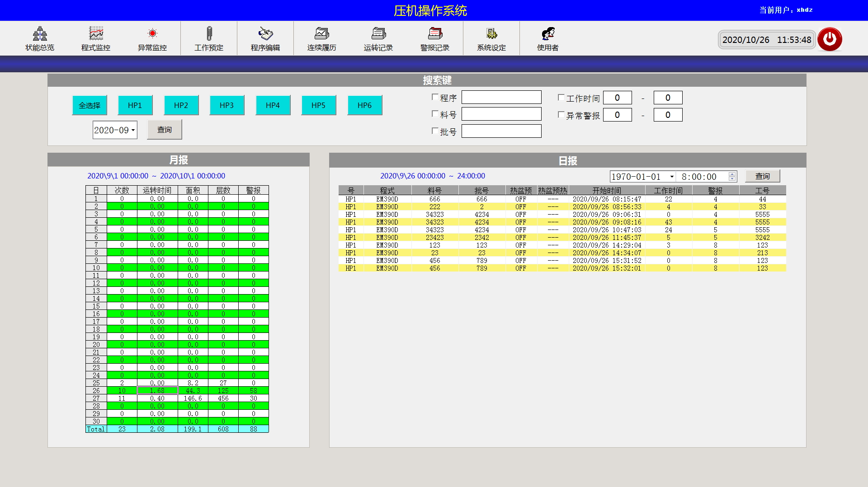Check the 异常警报 filter checkbox

coord(561,115)
